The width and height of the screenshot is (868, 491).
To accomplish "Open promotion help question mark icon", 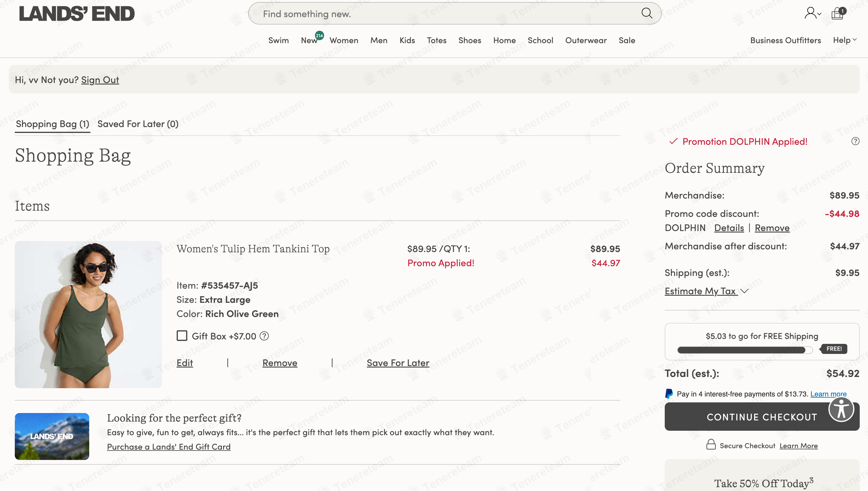I will (x=855, y=141).
